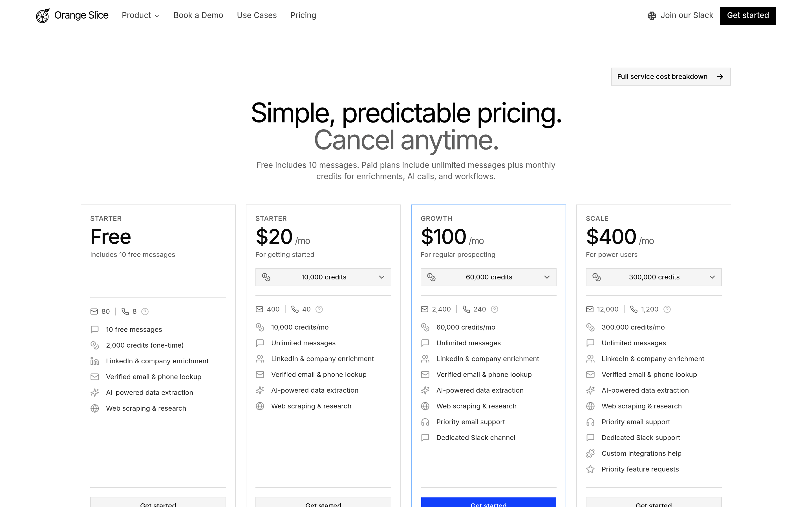The height and width of the screenshot is (507, 812).
Task: Click the star icon beside Priority feature requests
Action: pyautogui.click(x=590, y=469)
